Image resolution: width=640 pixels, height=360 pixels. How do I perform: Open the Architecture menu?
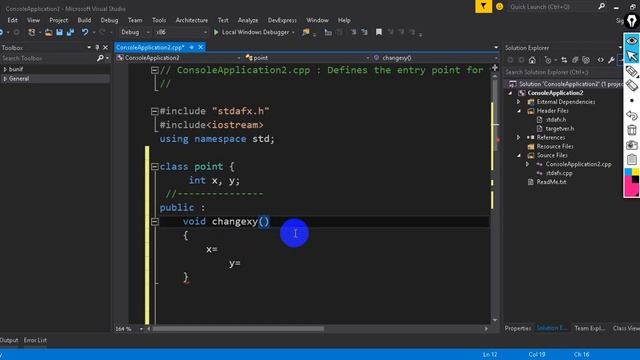point(191,20)
